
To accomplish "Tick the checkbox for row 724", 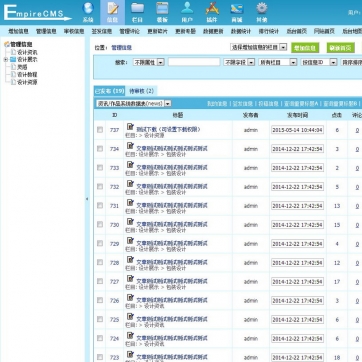I will click(x=100, y=339).
